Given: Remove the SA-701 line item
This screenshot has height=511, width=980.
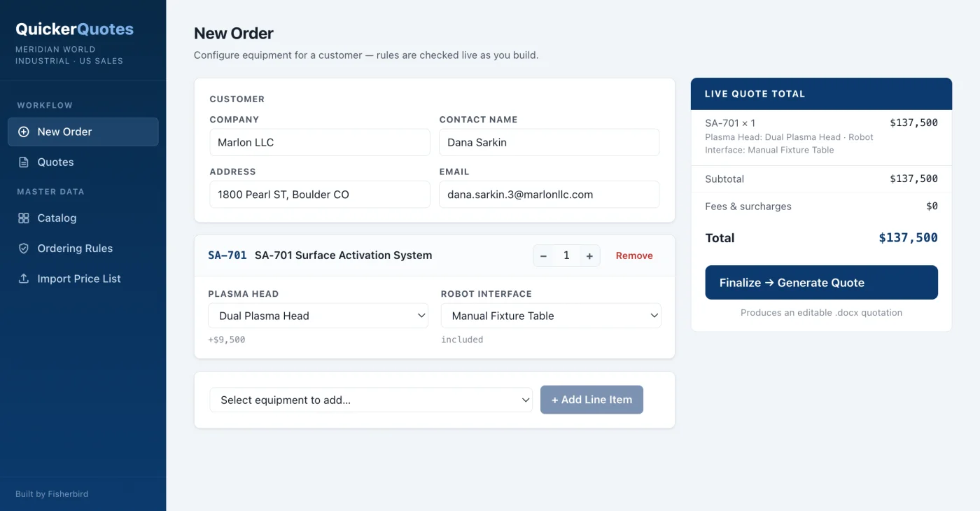Looking at the screenshot, I should tap(634, 256).
